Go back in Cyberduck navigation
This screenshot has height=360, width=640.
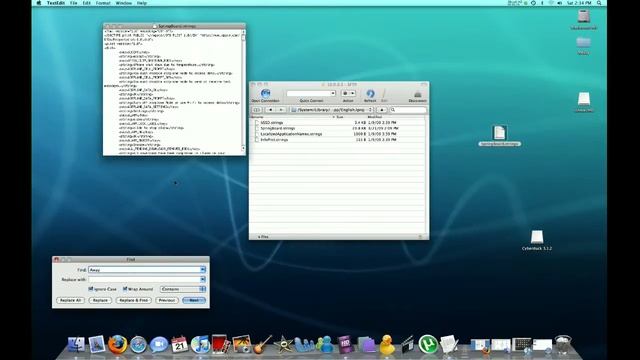coord(270,110)
